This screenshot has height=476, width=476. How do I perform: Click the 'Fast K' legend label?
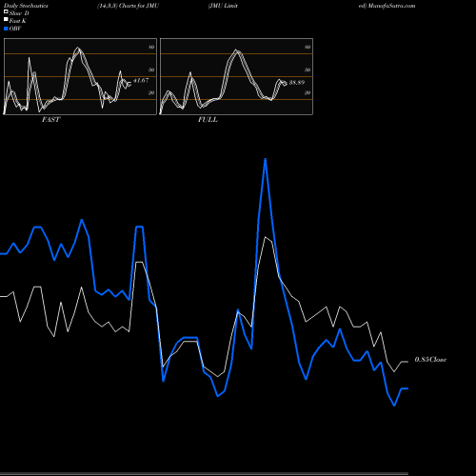[18, 21]
